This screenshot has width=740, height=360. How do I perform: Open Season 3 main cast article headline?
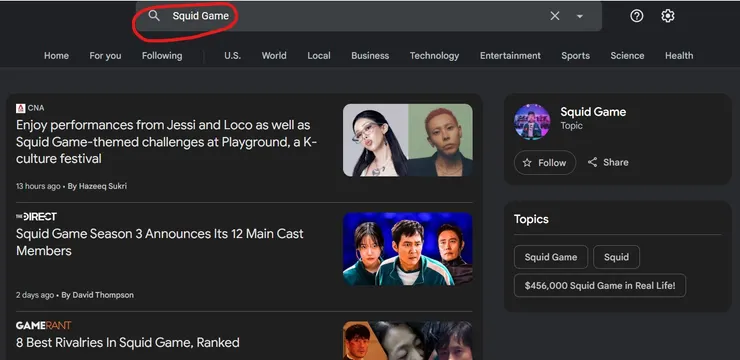(x=160, y=242)
